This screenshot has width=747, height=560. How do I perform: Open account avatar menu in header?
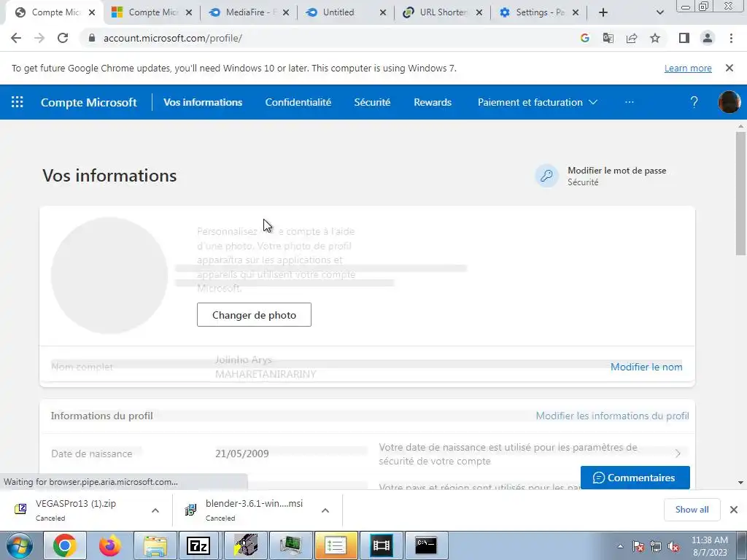(729, 102)
